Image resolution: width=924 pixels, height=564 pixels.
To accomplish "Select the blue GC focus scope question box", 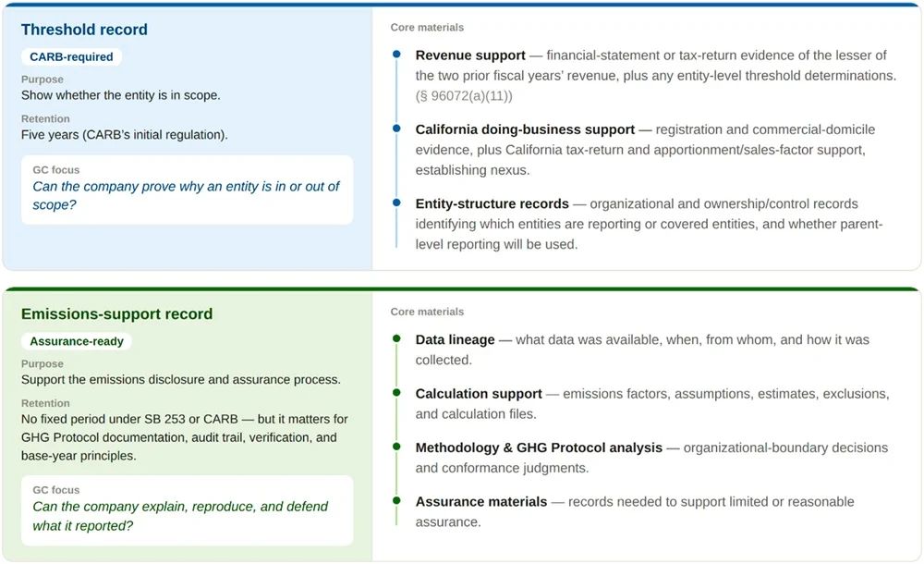I will [188, 190].
